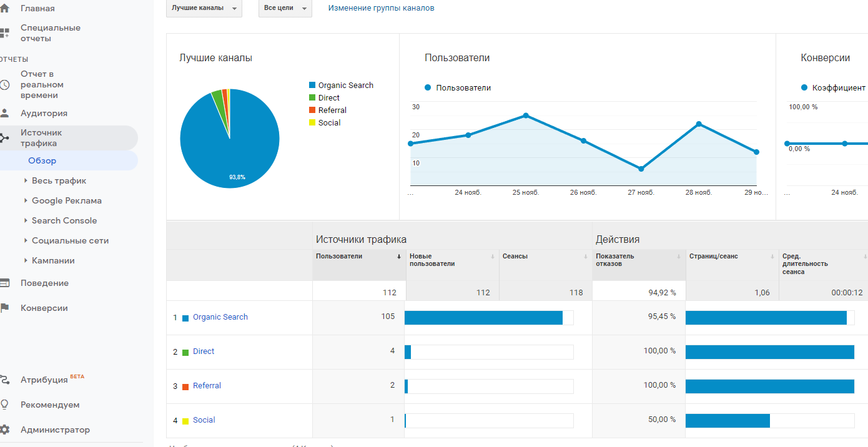Click the Аудитория person icon
The height and width of the screenshot is (447, 868).
(4, 114)
